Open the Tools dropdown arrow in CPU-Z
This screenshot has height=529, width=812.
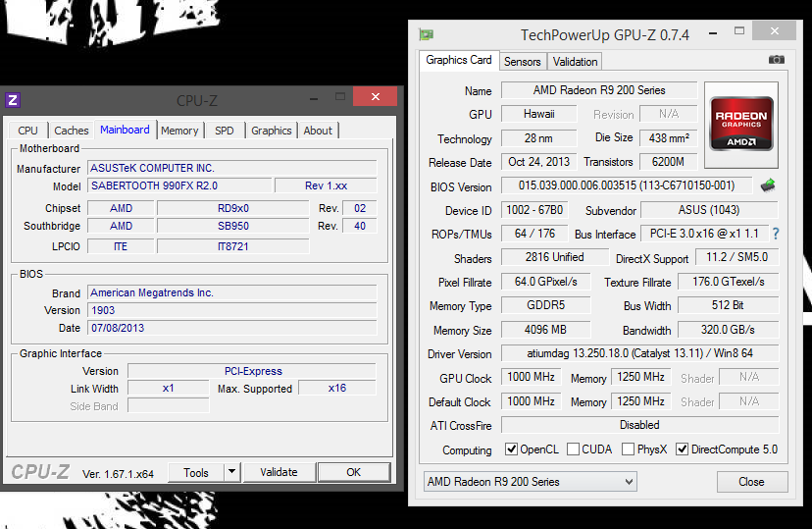[x=232, y=472]
